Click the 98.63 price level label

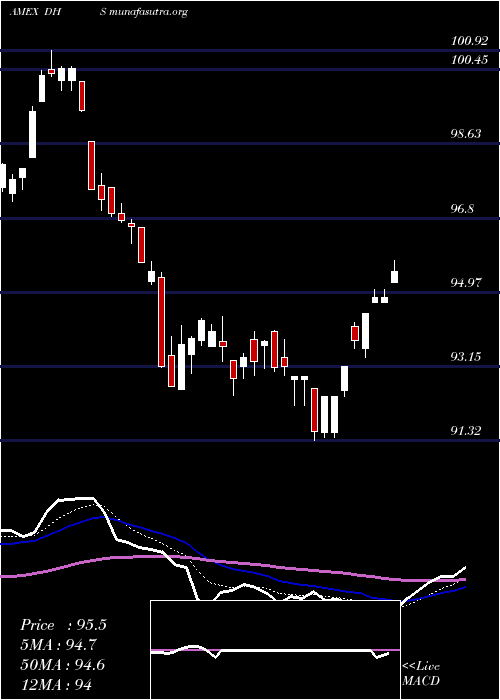pyautogui.click(x=466, y=133)
